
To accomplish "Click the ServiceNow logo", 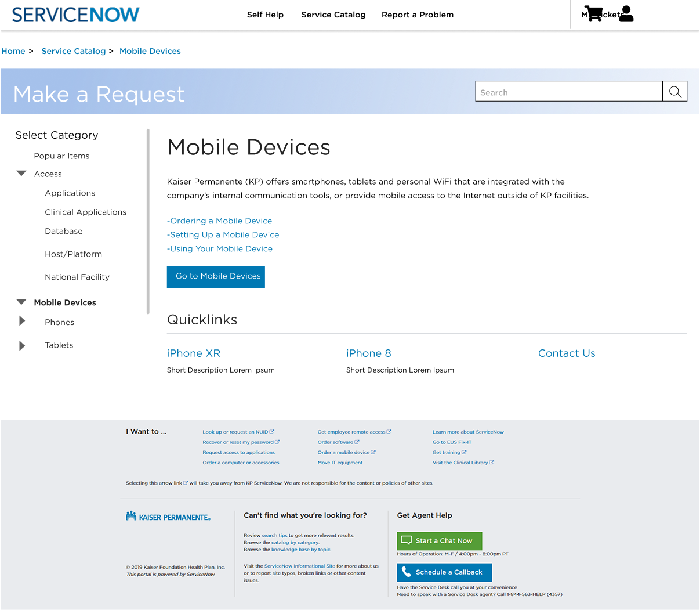I will pyautogui.click(x=76, y=15).
